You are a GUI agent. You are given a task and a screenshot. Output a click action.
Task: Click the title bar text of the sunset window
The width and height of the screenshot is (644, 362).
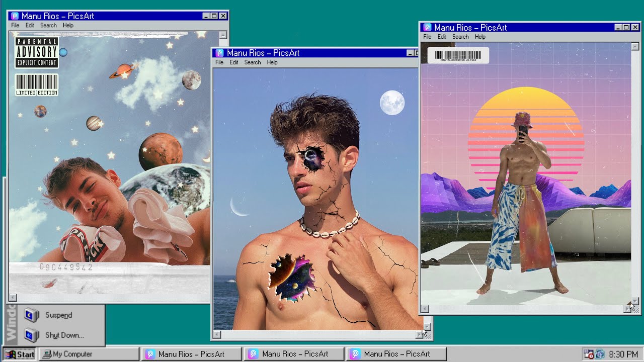click(x=470, y=28)
